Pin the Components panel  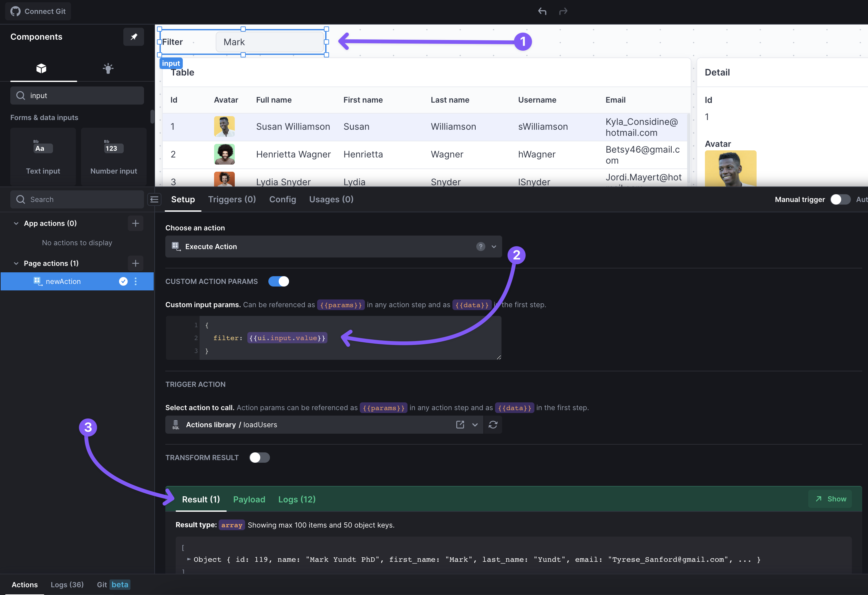click(134, 36)
